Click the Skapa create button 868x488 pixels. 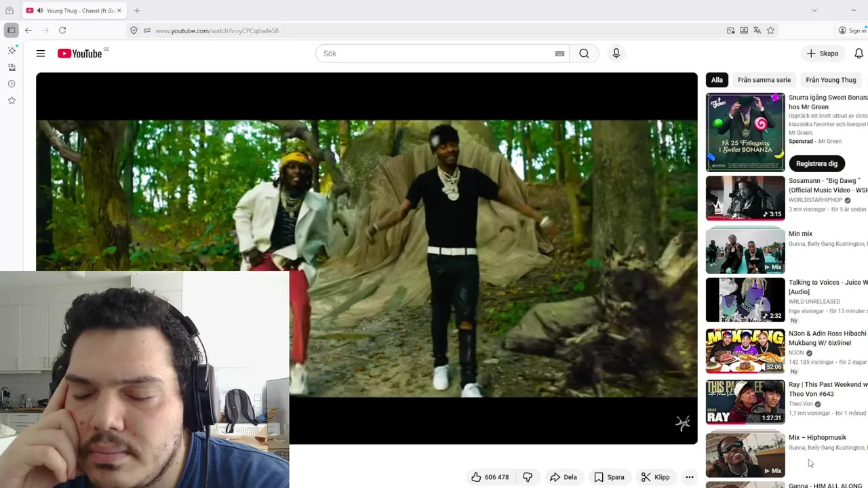[x=823, y=54]
